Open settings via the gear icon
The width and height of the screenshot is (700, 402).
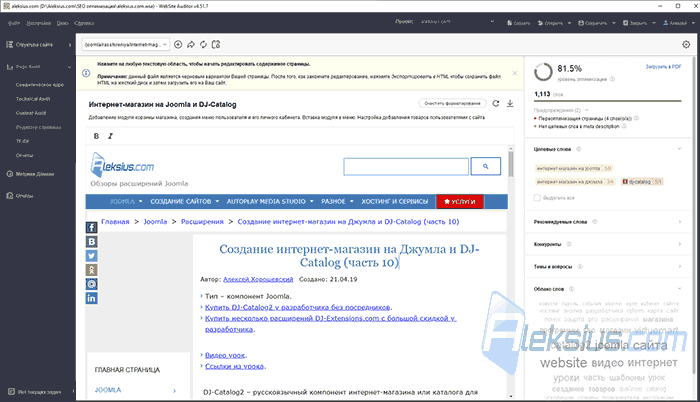pos(686,44)
